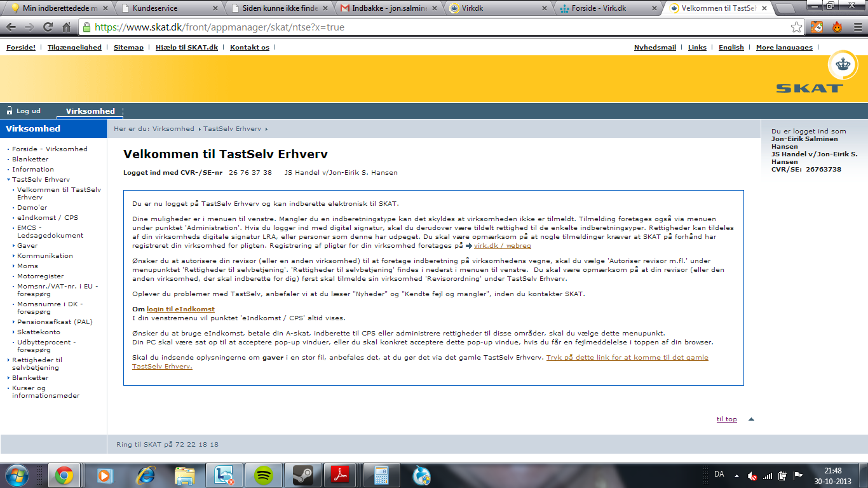Open Chrome from the taskbar

pos(64,475)
